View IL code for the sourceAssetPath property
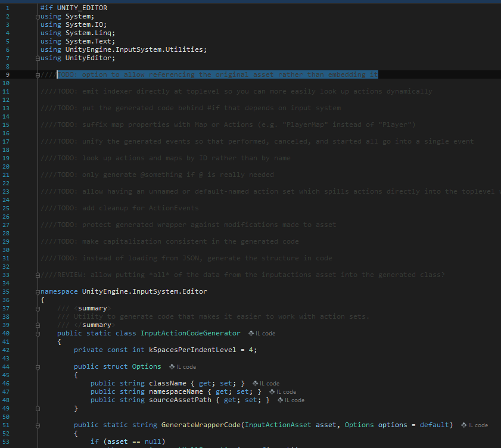 291,400
